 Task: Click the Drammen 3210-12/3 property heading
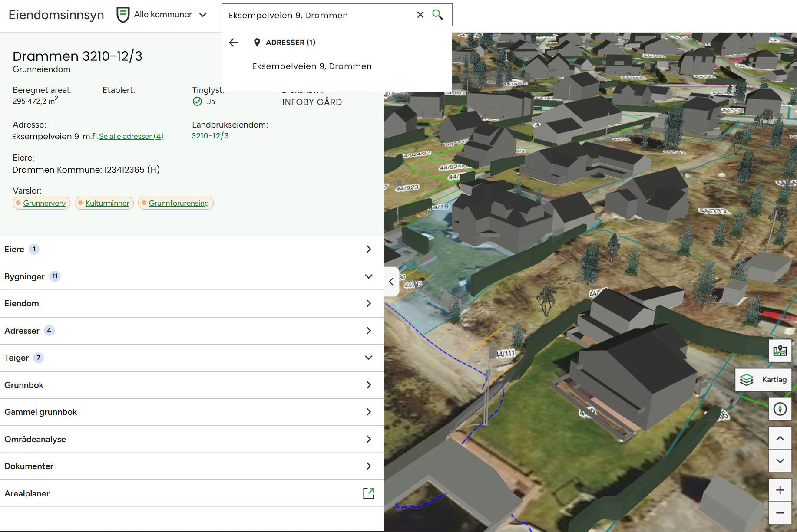click(77, 56)
